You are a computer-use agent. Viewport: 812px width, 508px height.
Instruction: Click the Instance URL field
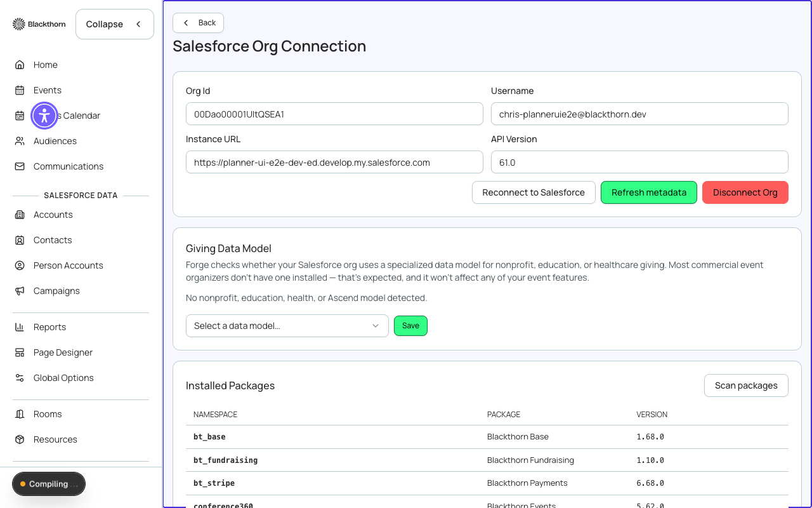(334, 163)
